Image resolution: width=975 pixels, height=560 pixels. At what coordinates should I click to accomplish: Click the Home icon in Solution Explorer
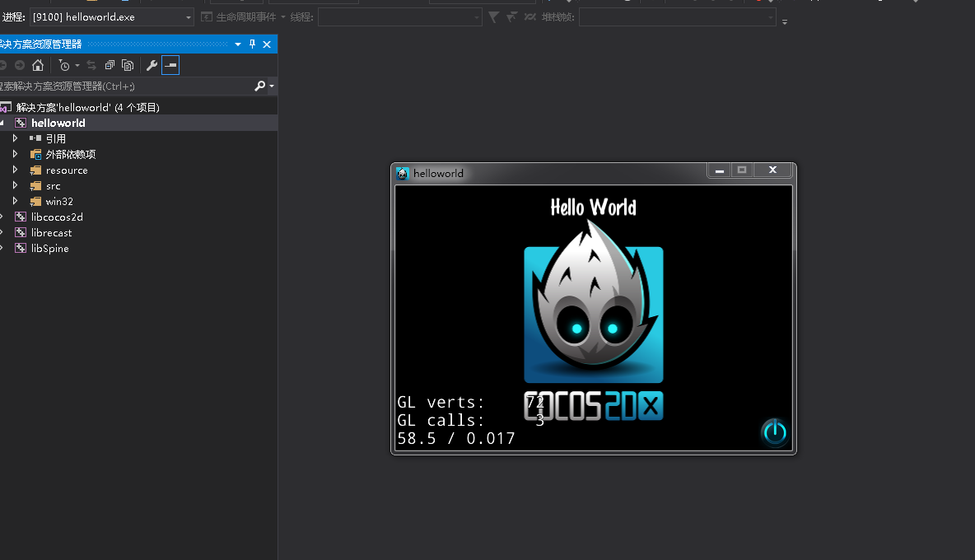coord(38,65)
